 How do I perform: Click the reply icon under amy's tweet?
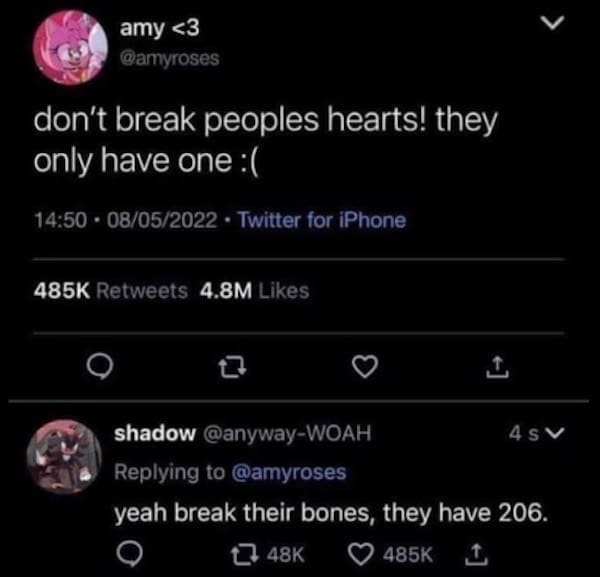99,367
